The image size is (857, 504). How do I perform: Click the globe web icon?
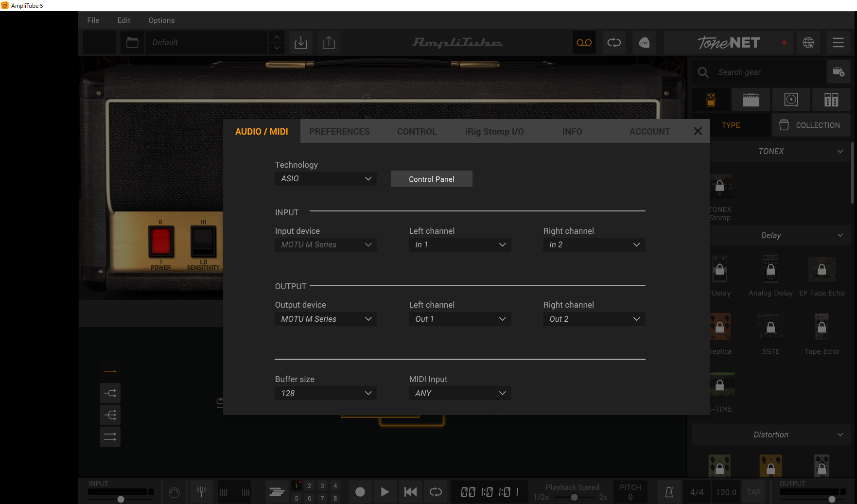tap(808, 42)
